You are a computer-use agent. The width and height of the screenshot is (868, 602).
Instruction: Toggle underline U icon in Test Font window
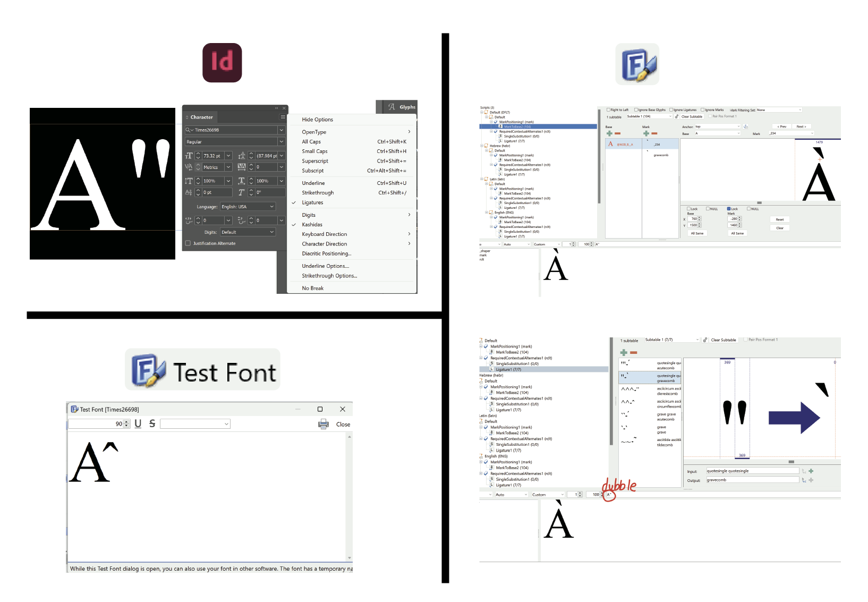click(x=138, y=423)
